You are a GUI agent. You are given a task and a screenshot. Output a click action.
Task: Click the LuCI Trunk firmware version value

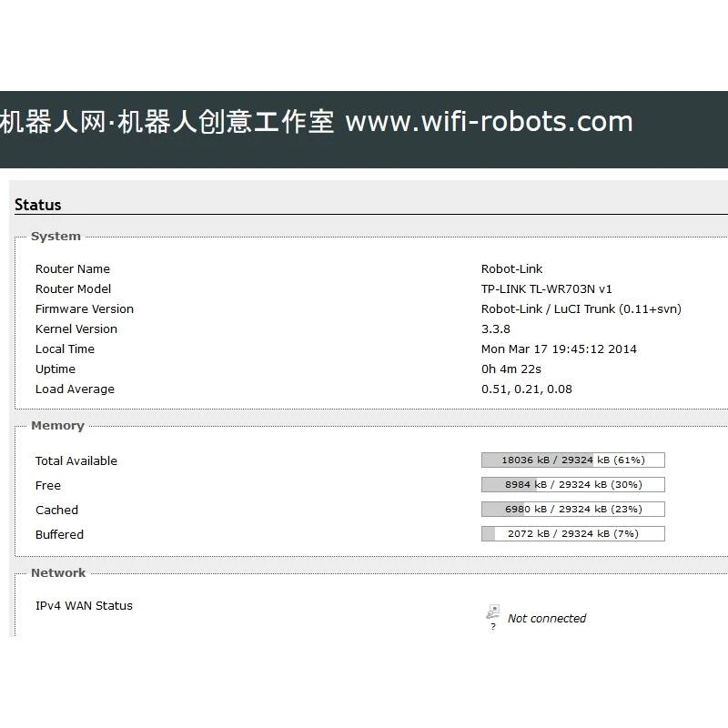click(581, 309)
